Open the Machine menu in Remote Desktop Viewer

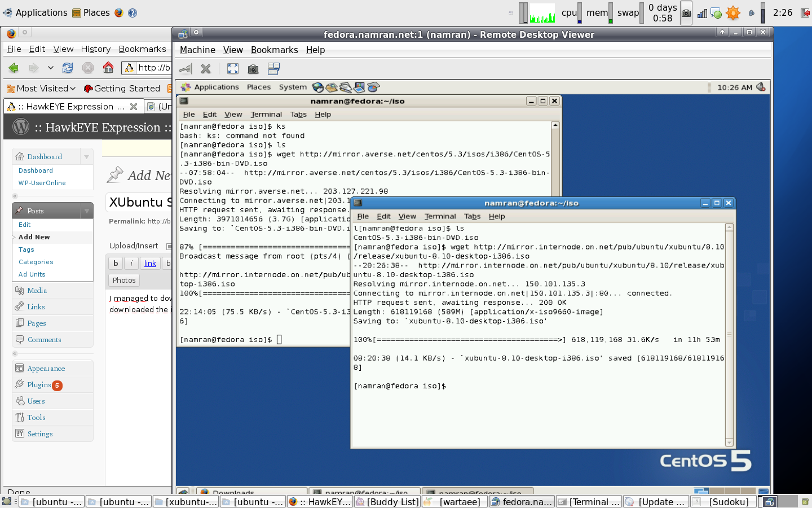197,50
